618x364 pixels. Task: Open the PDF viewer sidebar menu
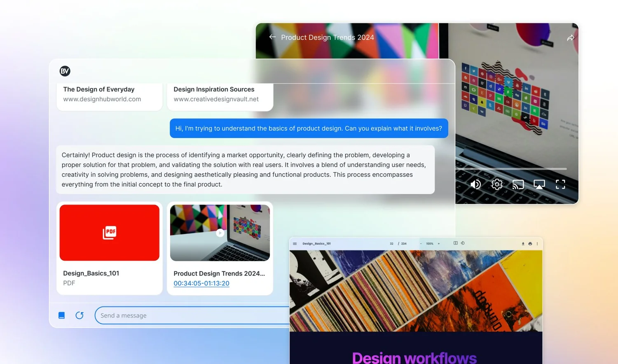coord(295,244)
